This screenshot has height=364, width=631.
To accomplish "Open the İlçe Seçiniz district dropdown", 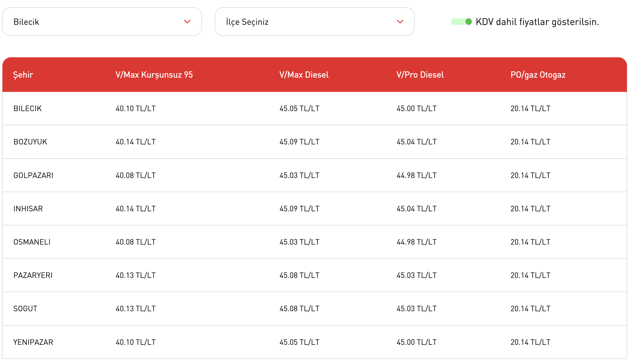I will point(314,22).
